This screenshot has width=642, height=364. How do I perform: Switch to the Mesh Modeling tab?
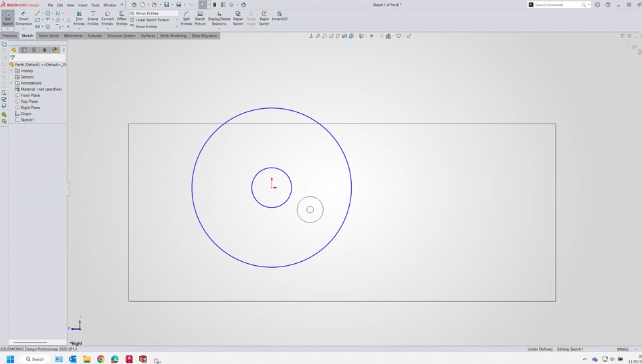pos(173,35)
